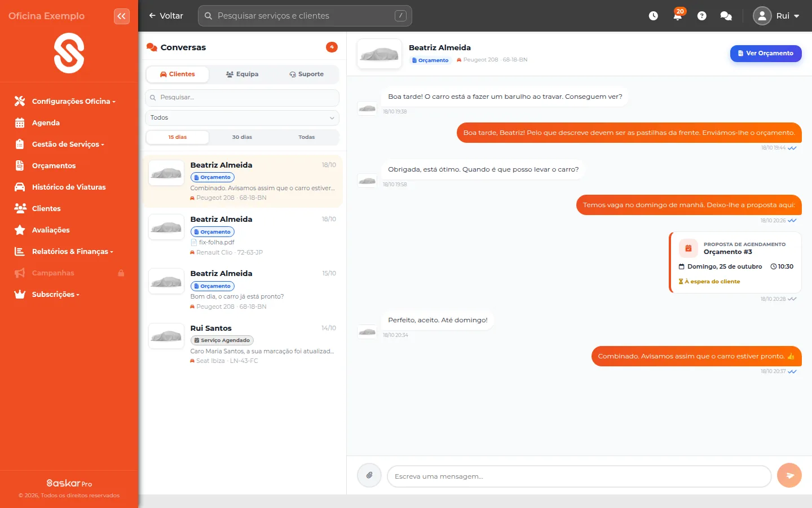The width and height of the screenshot is (812, 508).
Task: Select the Todas period filter
Action: (307, 137)
